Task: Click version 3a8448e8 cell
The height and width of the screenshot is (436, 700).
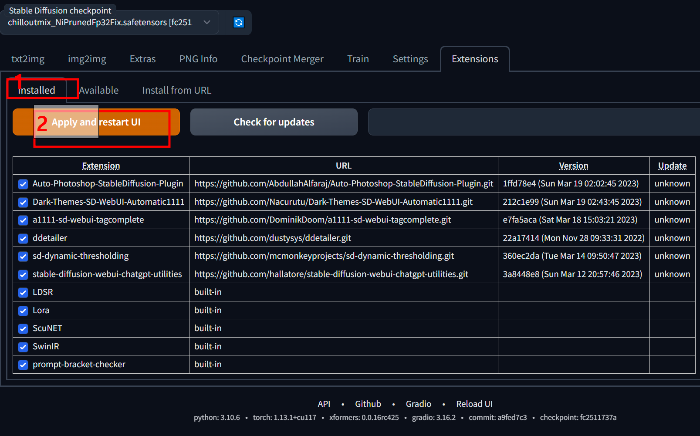Action: pyautogui.click(x=572, y=274)
